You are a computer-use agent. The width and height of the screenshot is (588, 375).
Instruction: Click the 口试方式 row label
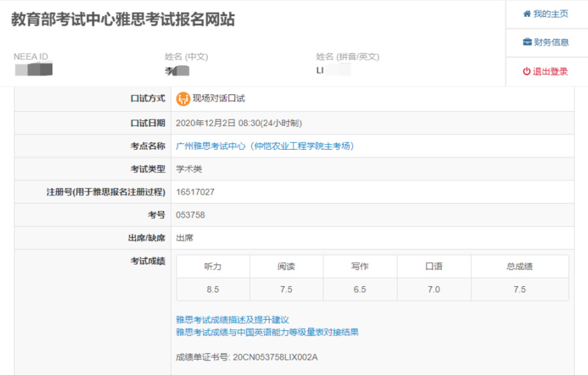[x=148, y=99]
